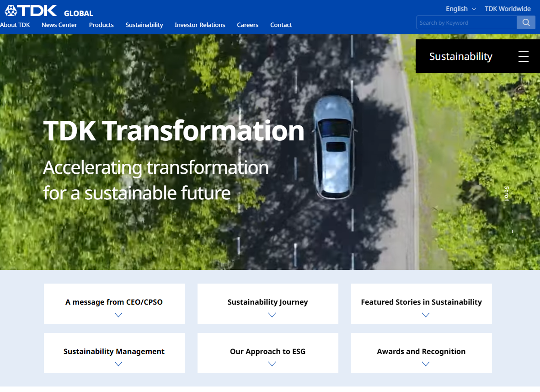
Task: Click the TDK Transformation headline
Action: pyautogui.click(x=174, y=131)
